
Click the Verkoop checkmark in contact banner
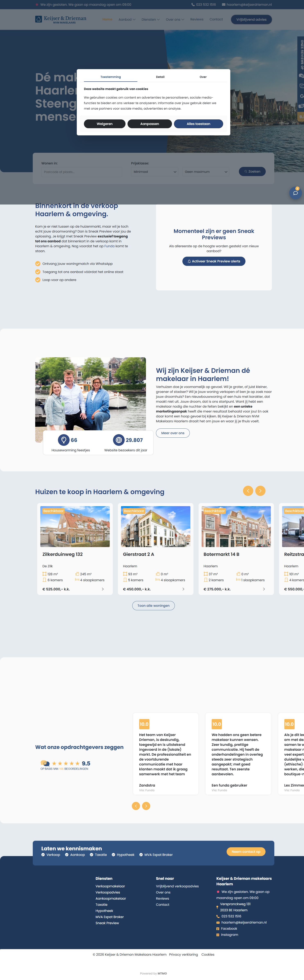43,855
